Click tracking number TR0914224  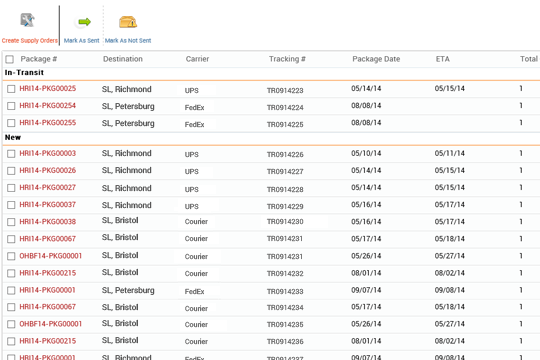click(x=285, y=107)
